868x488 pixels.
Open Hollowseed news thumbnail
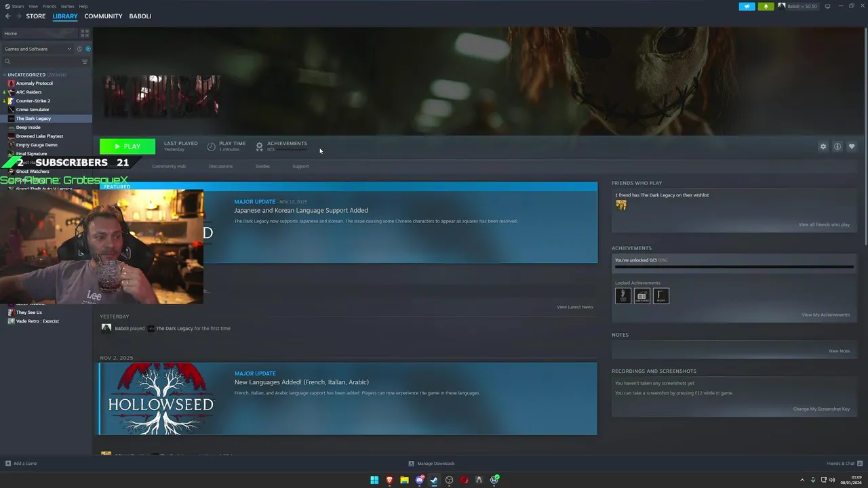161,399
